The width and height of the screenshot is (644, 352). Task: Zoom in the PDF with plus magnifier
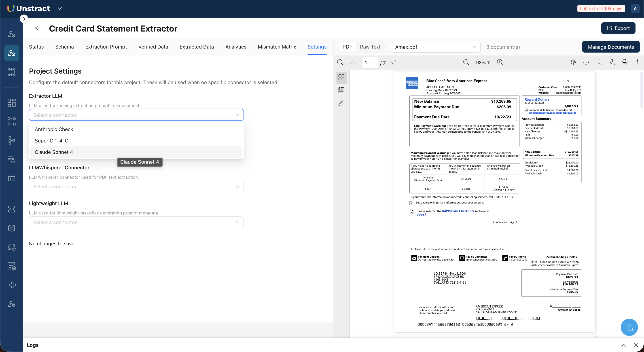click(x=500, y=62)
